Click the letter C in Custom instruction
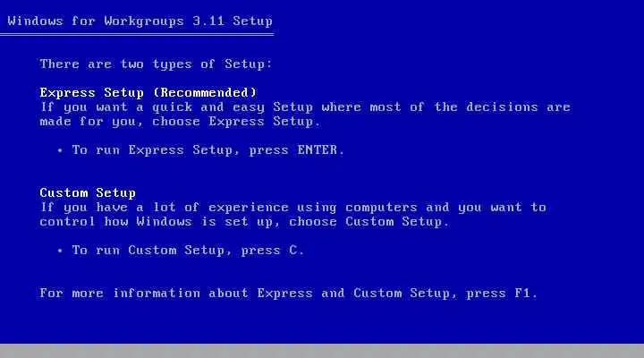The image size is (644, 358). click(x=293, y=251)
